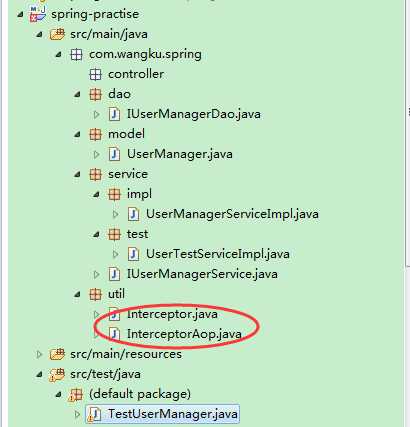
Task: Select the com.wangku.spring label
Action: coord(145,54)
